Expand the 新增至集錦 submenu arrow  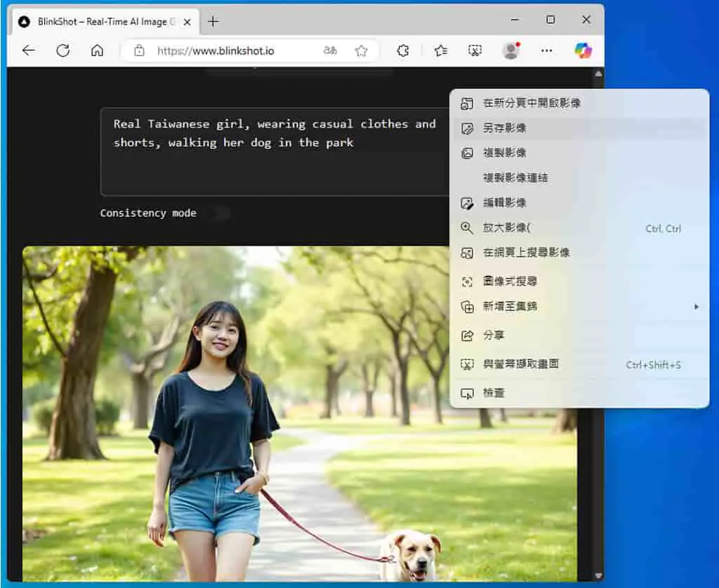tap(697, 307)
